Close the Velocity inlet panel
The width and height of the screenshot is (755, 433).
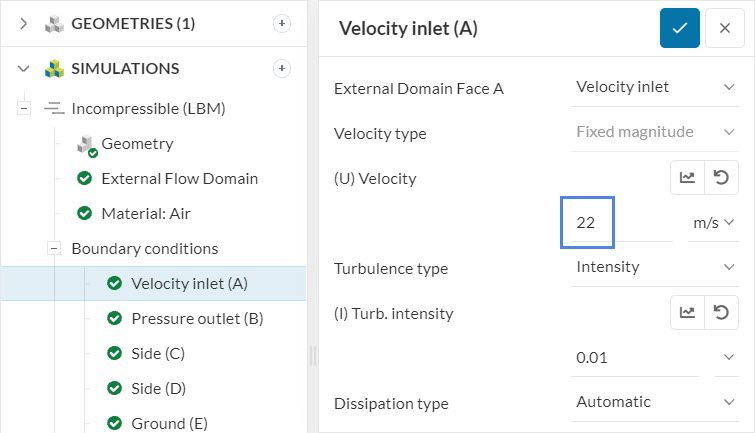[x=725, y=28]
